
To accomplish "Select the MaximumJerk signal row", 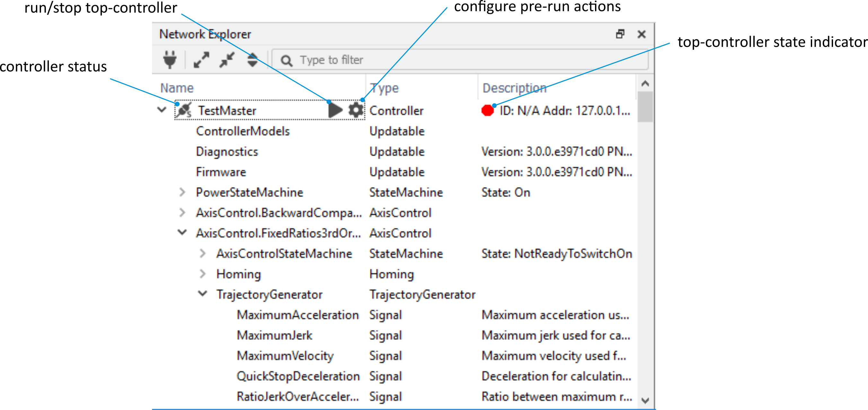I will click(274, 335).
